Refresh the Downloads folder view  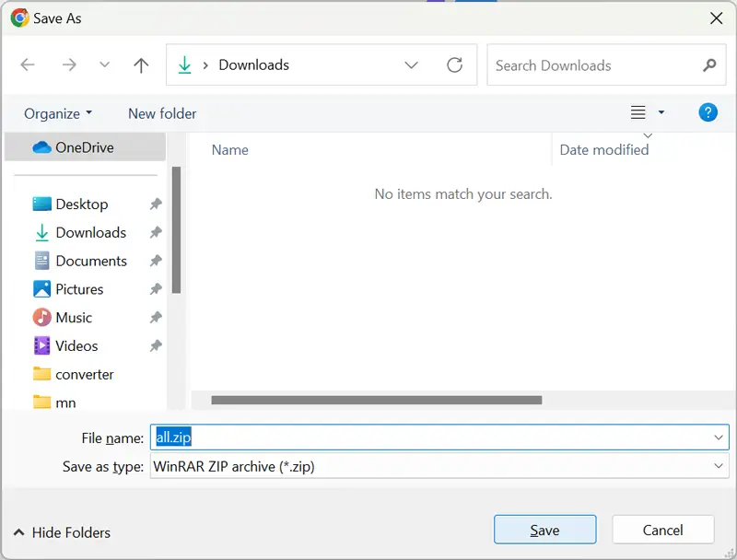point(454,65)
